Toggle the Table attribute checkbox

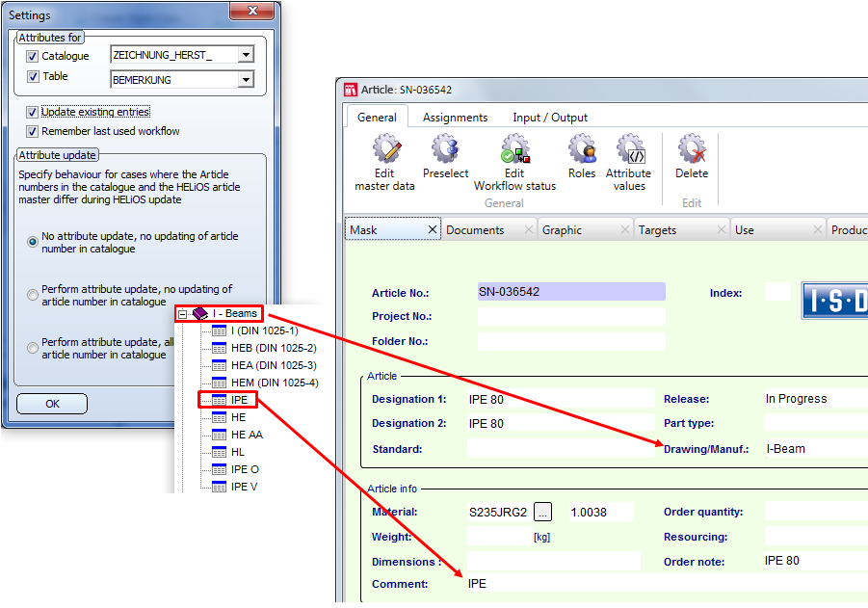[32, 76]
